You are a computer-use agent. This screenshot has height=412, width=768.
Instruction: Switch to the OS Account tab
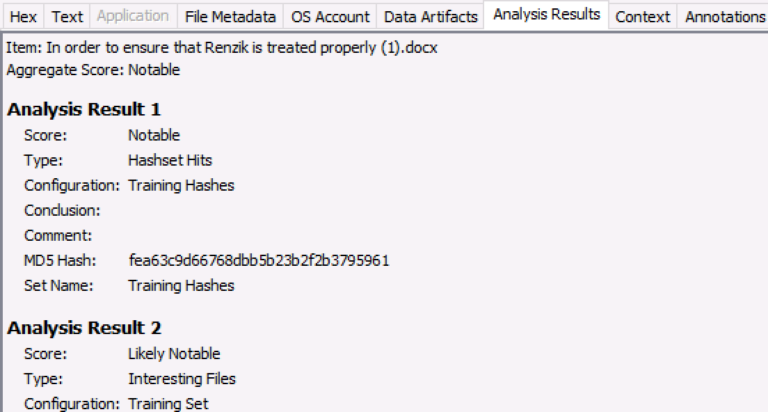(330, 17)
